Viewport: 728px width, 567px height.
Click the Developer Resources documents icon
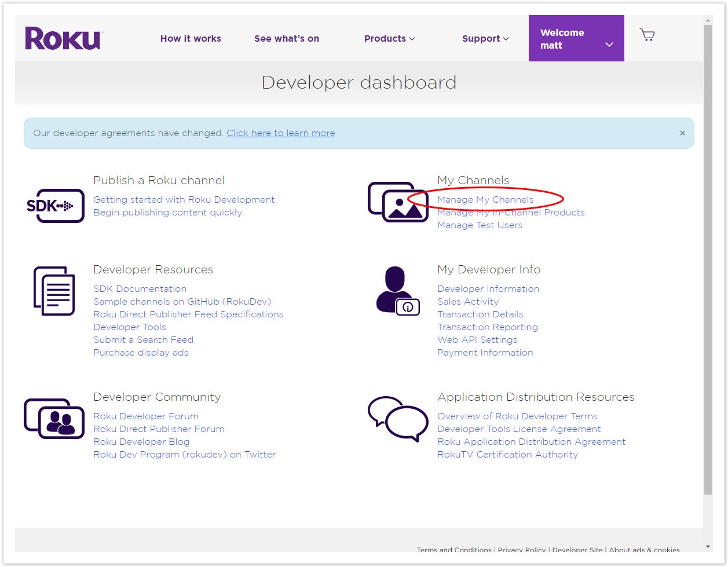tap(54, 291)
